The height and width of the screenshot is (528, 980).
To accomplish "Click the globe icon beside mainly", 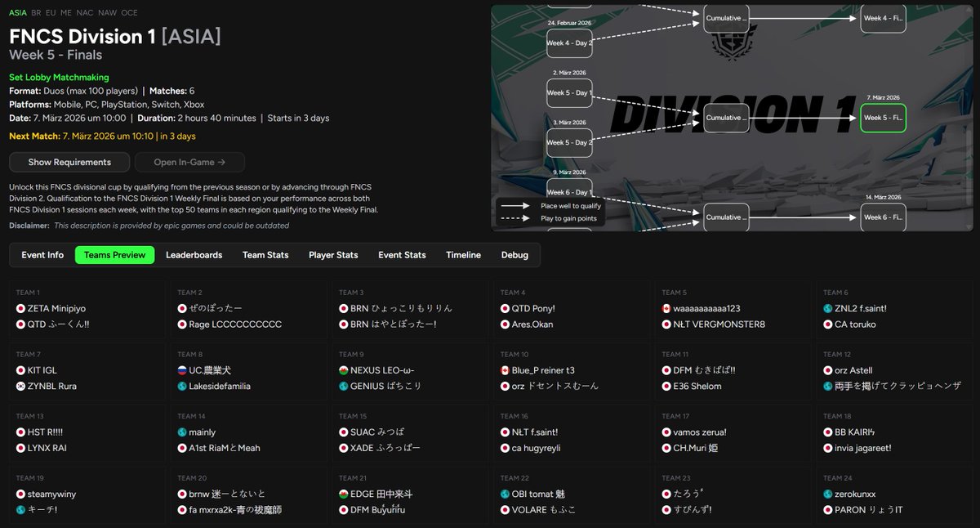I will click(182, 432).
